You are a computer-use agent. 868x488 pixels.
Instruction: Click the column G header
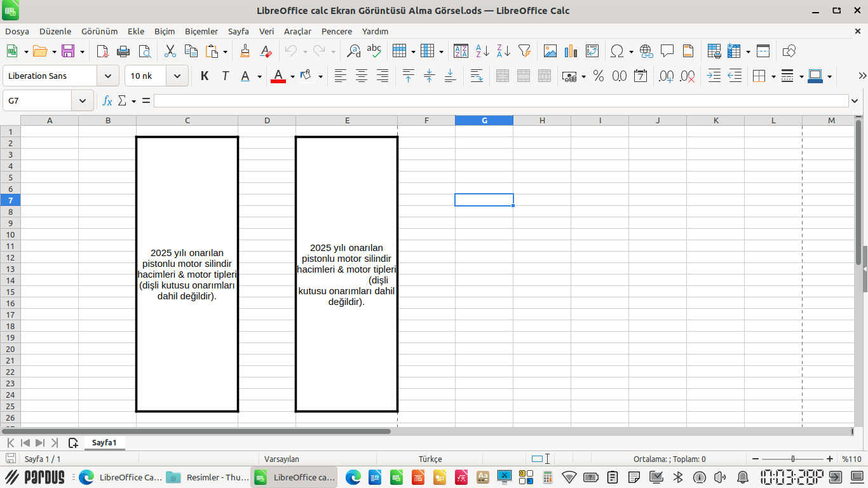click(484, 121)
